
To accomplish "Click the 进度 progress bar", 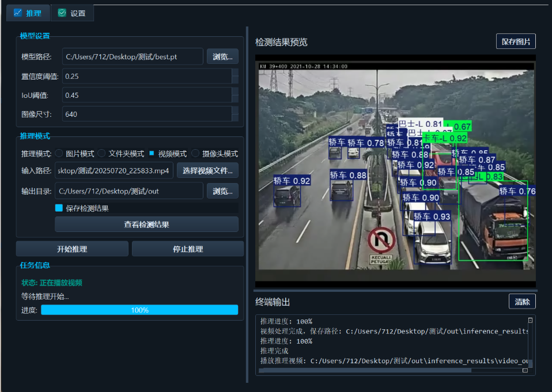I will click(141, 310).
